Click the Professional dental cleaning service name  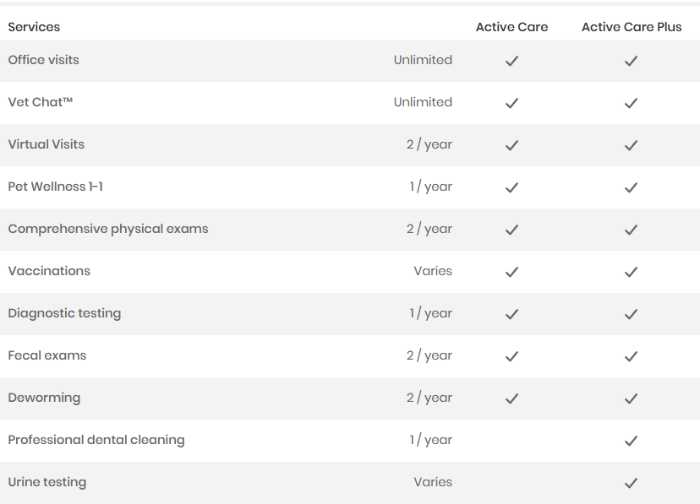(x=96, y=440)
